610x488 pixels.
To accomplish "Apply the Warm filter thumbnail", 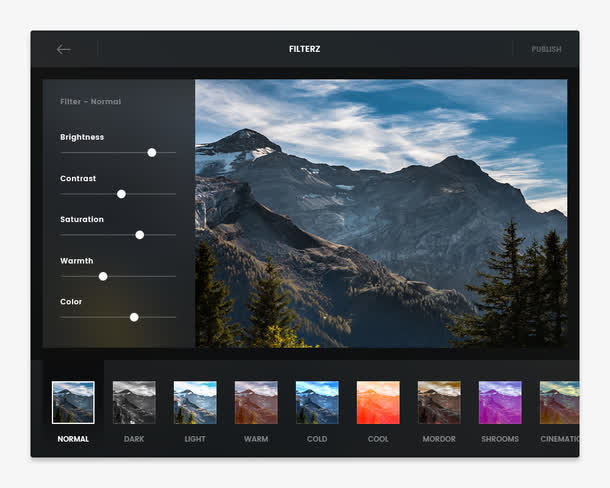I will click(x=256, y=402).
